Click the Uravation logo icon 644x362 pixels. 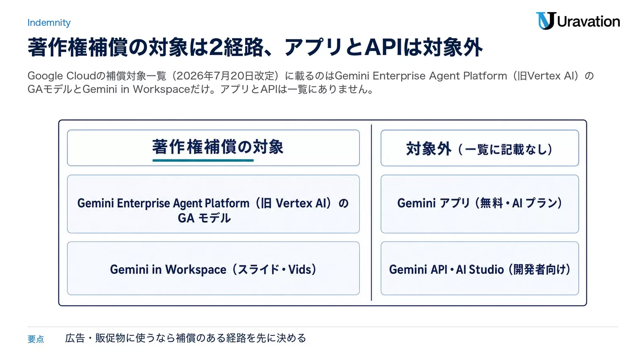[545, 21]
